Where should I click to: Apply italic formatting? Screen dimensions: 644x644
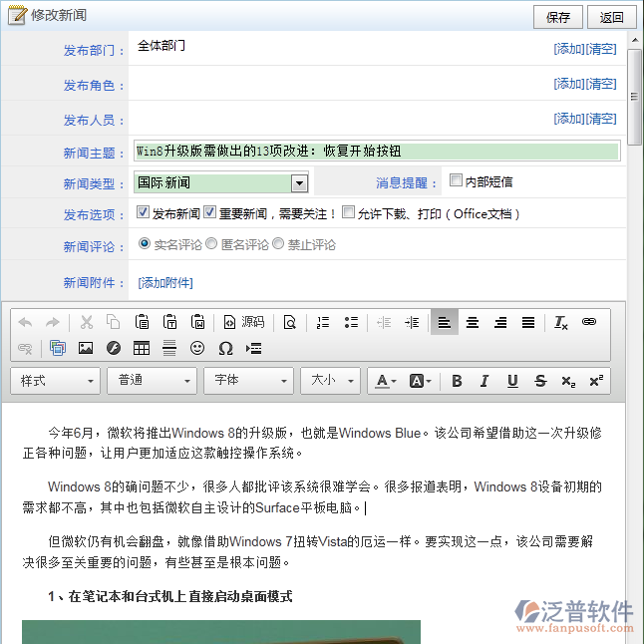click(484, 381)
